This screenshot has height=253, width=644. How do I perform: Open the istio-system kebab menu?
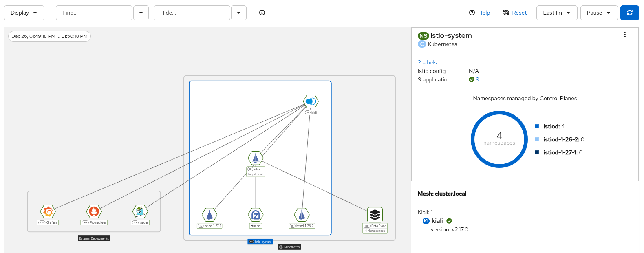(624, 35)
